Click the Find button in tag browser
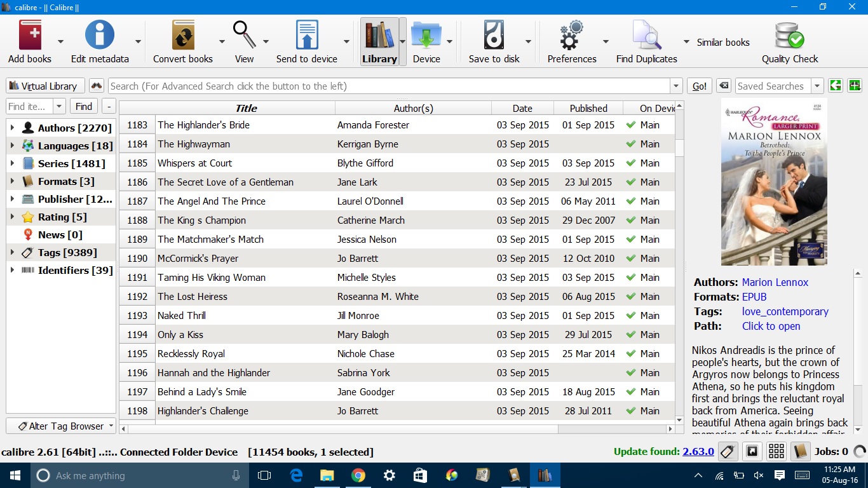The width and height of the screenshot is (868, 488). 84,106
